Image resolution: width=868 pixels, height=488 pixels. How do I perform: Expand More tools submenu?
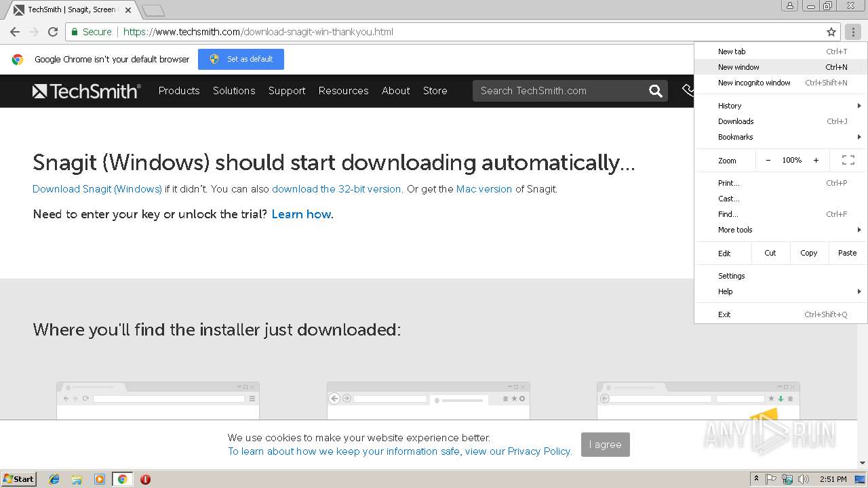pyautogui.click(x=781, y=230)
